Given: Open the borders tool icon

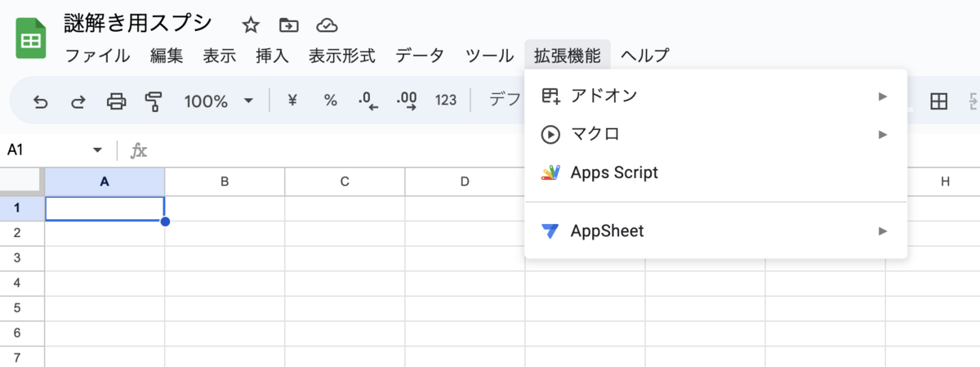Looking at the screenshot, I should point(939,101).
